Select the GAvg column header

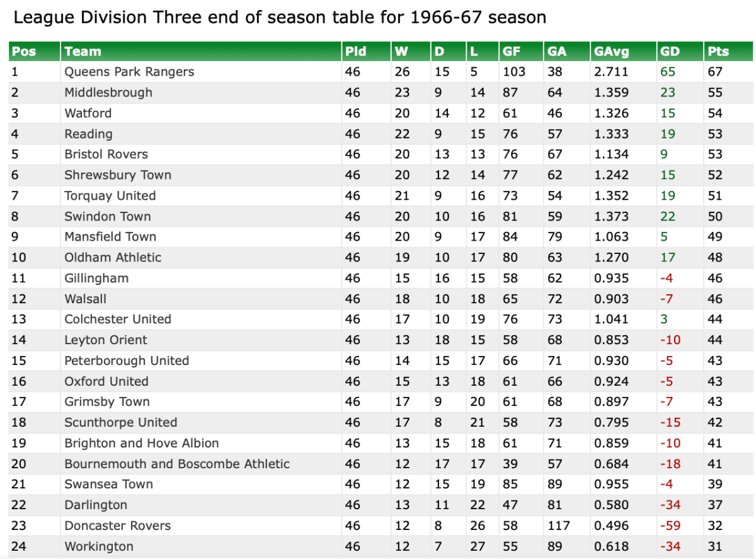(611, 52)
